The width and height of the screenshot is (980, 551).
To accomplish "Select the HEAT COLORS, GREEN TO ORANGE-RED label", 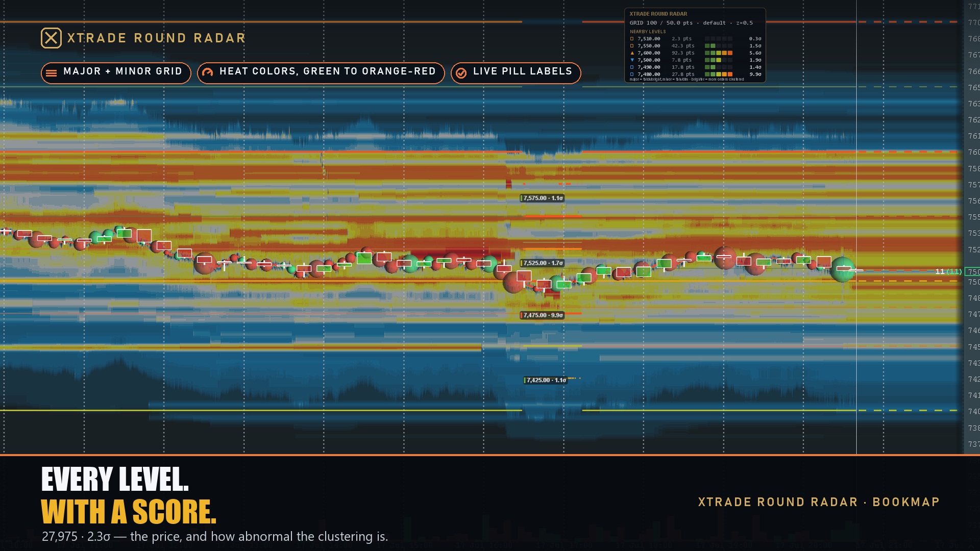I will (328, 71).
